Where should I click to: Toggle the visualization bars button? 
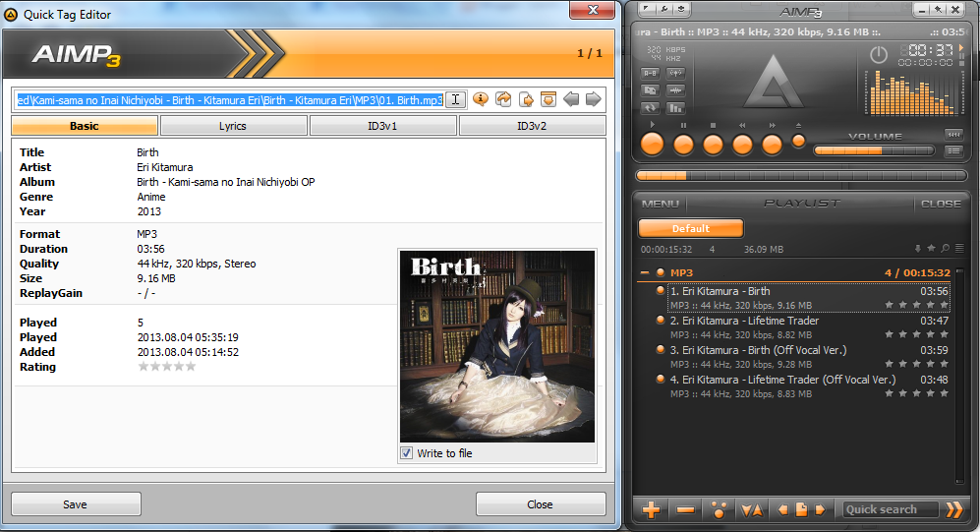(675, 108)
